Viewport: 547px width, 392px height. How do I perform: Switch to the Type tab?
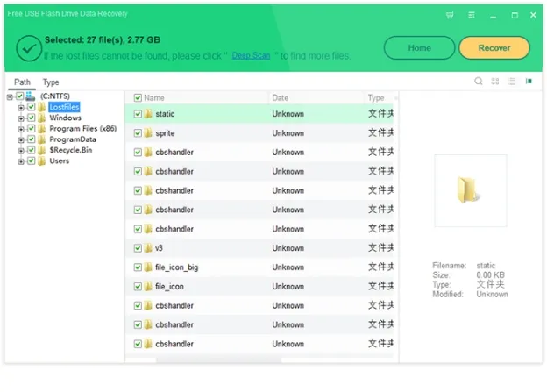tap(51, 82)
